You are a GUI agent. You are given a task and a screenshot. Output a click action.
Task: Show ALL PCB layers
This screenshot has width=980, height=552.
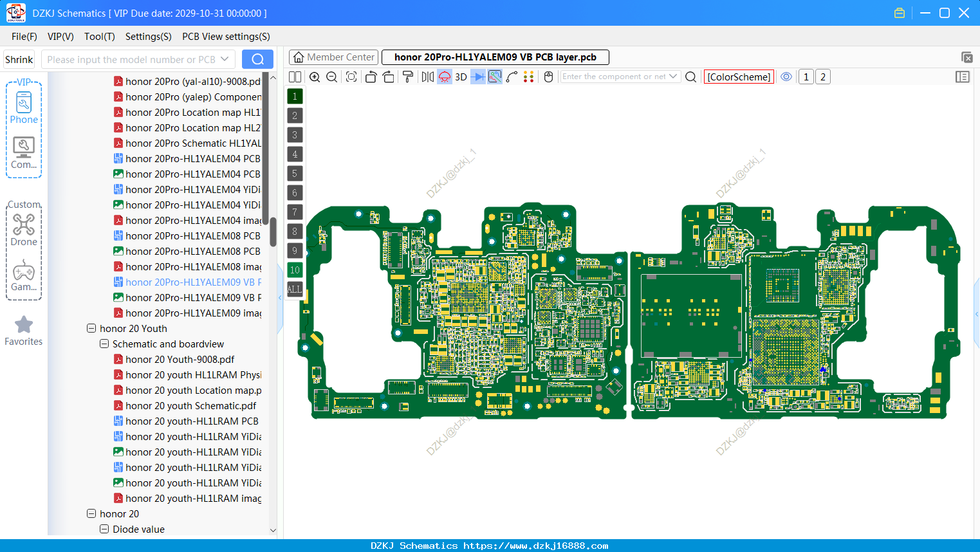[x=295, y=290]
